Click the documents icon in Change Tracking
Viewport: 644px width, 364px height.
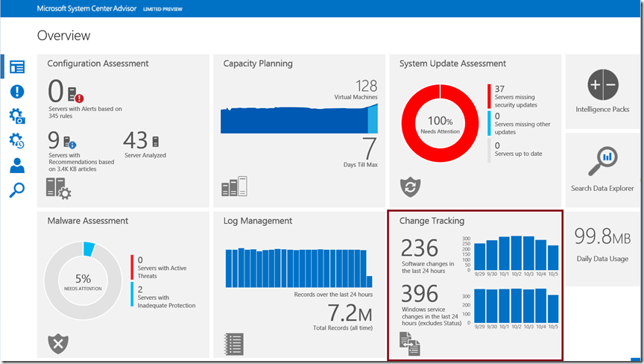(x=410, y=343)
